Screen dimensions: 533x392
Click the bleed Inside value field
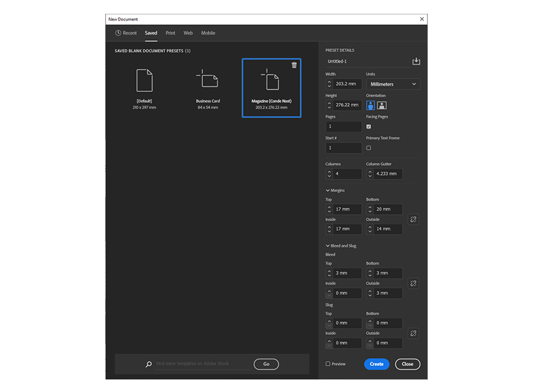click(347, 293)
